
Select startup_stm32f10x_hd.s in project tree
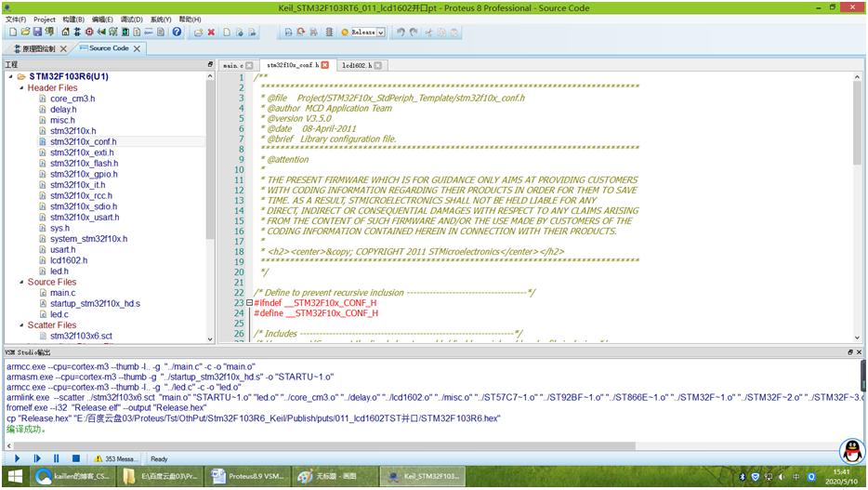95,303
